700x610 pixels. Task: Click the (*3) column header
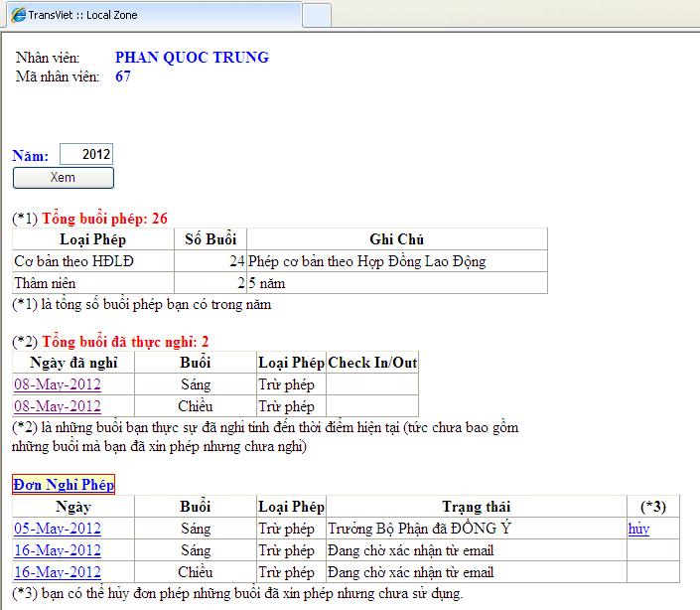coord(653,507)
